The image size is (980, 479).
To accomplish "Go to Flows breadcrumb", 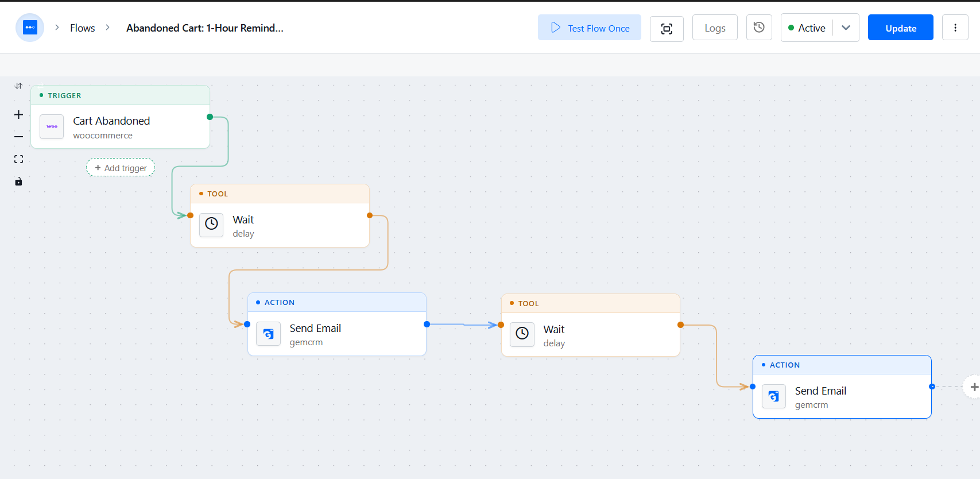I will tap(83, 28).
